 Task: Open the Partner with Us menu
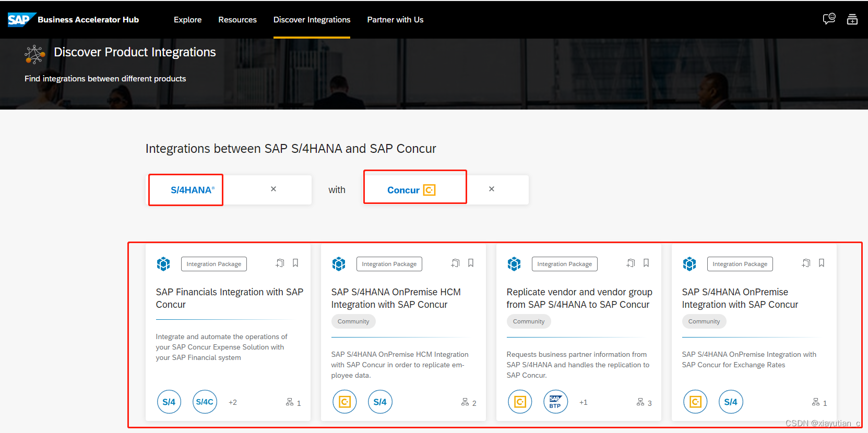coord(395,20)
